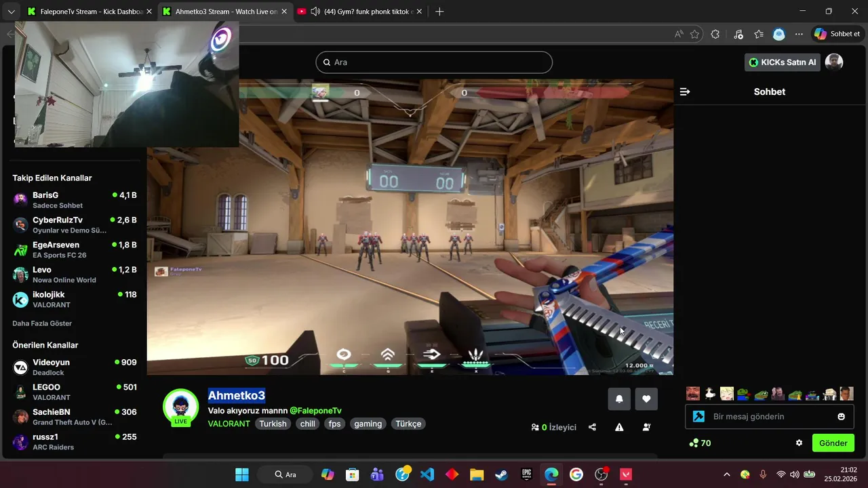The height and width of the screenshot is (488, 868).
Task: Close the FaleponeTv Dashboard tab
Action: (149, 12)
